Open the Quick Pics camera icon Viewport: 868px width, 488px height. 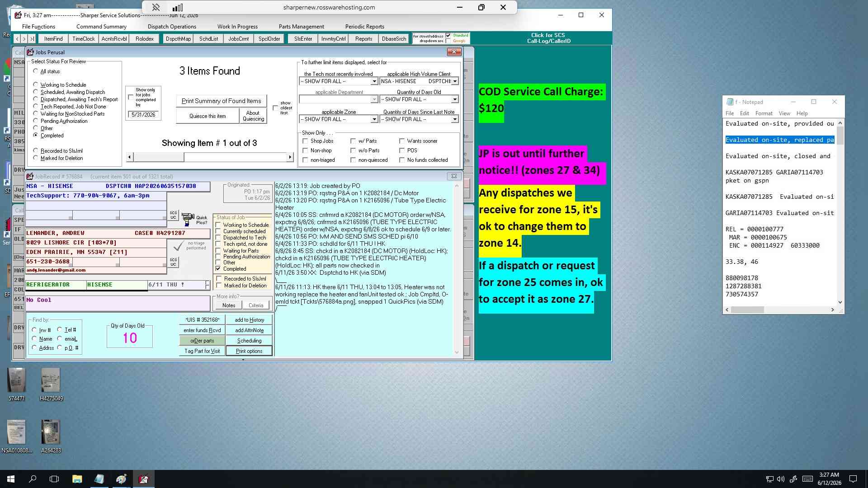188,220
